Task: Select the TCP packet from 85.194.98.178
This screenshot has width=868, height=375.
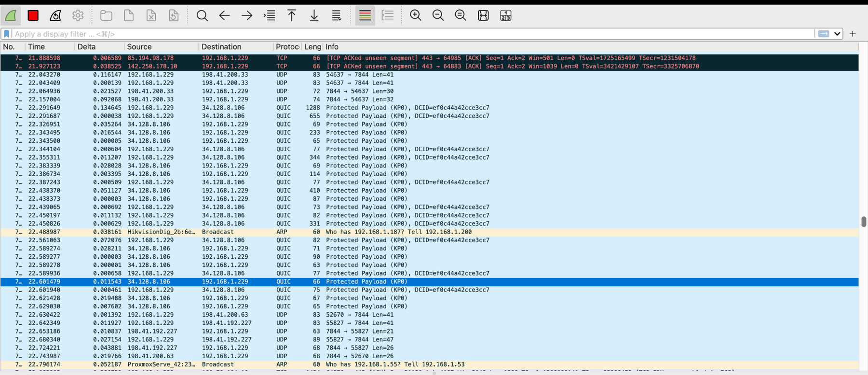Action: pyautogui.click(x=429, y=58)
